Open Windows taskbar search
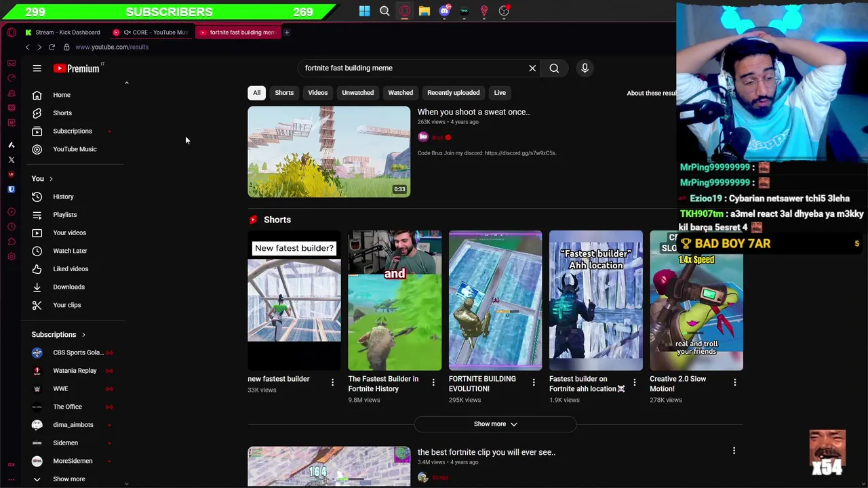Image resolution: width=868 pixels, height=488 pixels. click(x=384, y=11)
